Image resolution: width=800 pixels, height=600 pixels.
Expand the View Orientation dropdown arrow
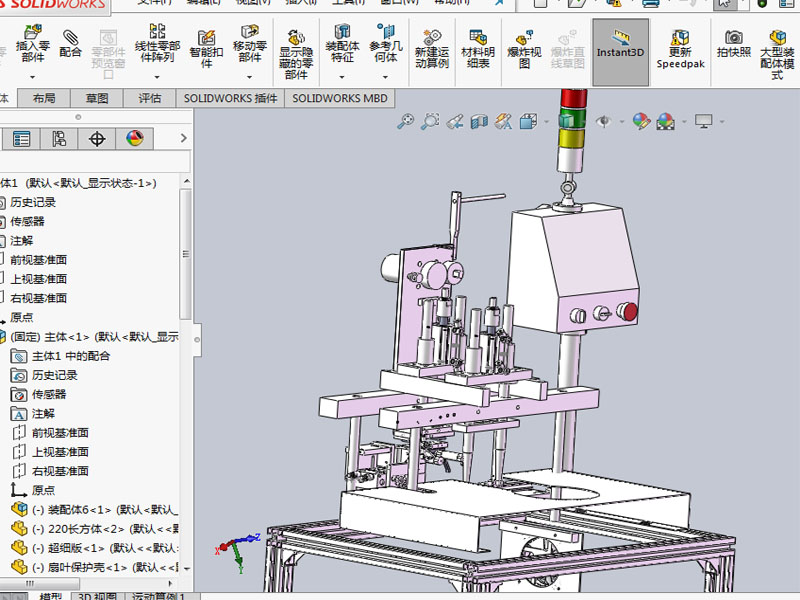pos(545,122)
